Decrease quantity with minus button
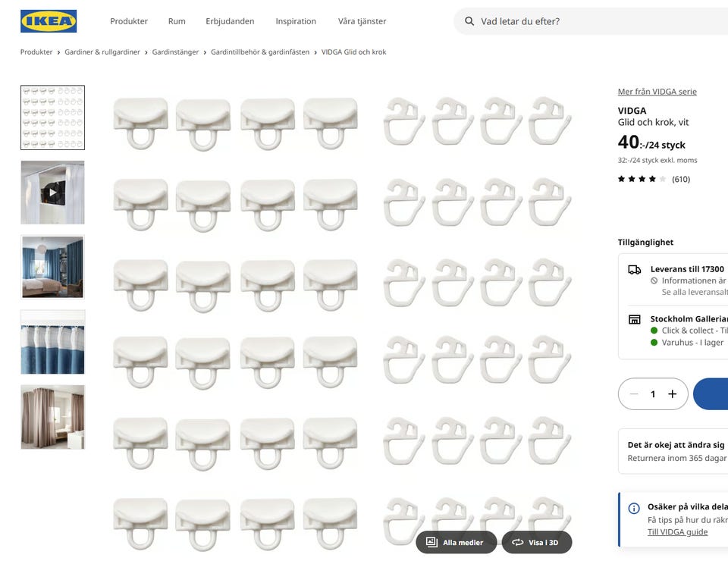The height and width of the screenshot is (564, 728). point(634,393)
